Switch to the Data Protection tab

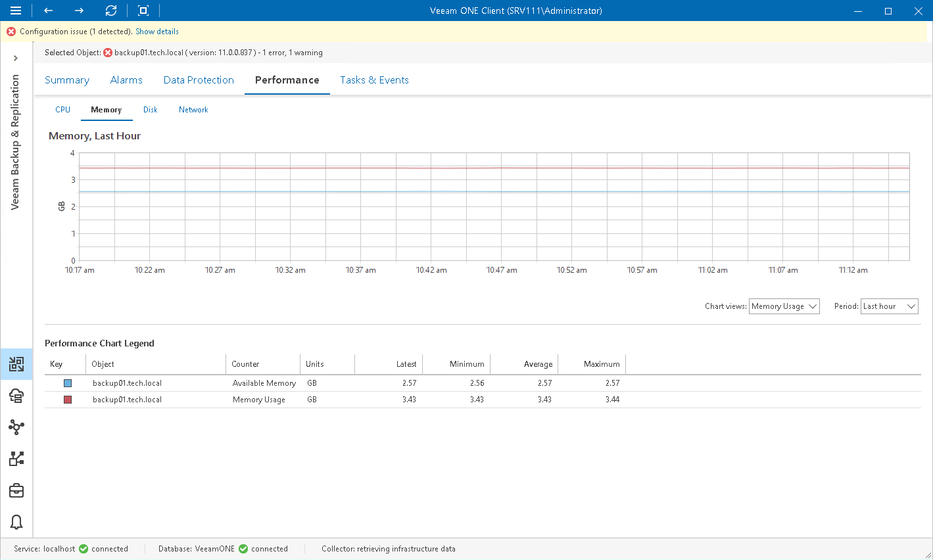[199, 80]
